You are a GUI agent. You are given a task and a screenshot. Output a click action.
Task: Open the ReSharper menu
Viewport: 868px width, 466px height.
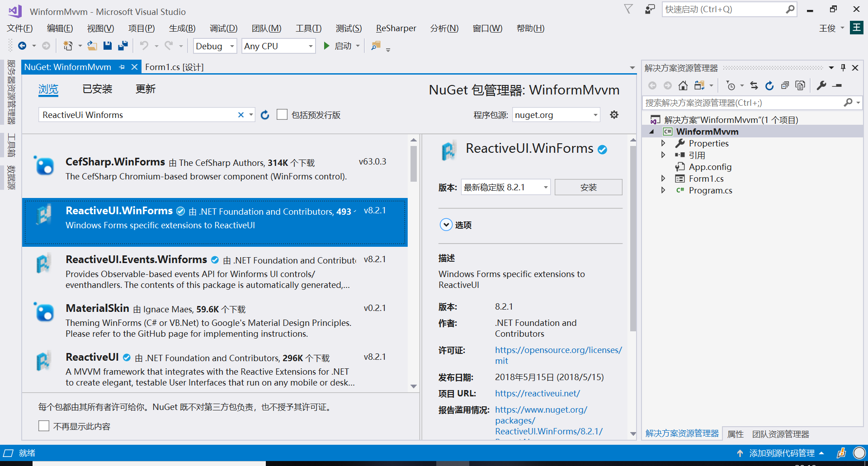(396, 28)
